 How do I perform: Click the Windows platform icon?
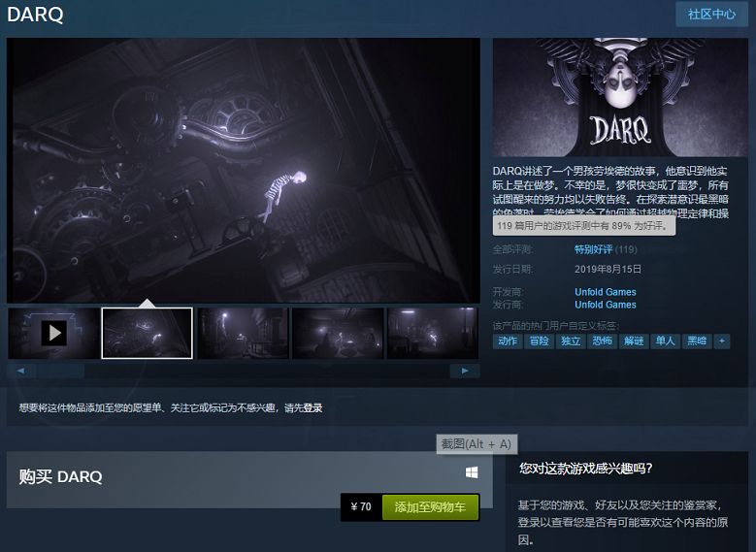(x=472, y=472)
